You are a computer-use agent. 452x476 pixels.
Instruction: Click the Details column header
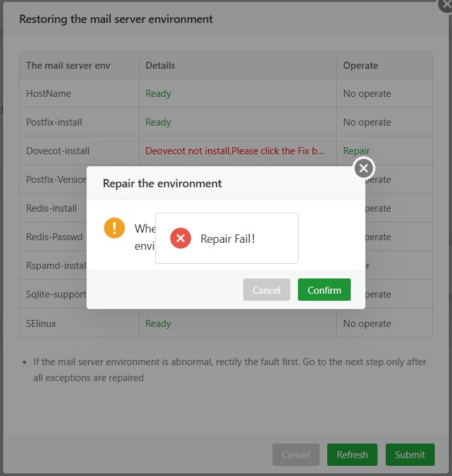pyautogui.click(x=160, y=66)
